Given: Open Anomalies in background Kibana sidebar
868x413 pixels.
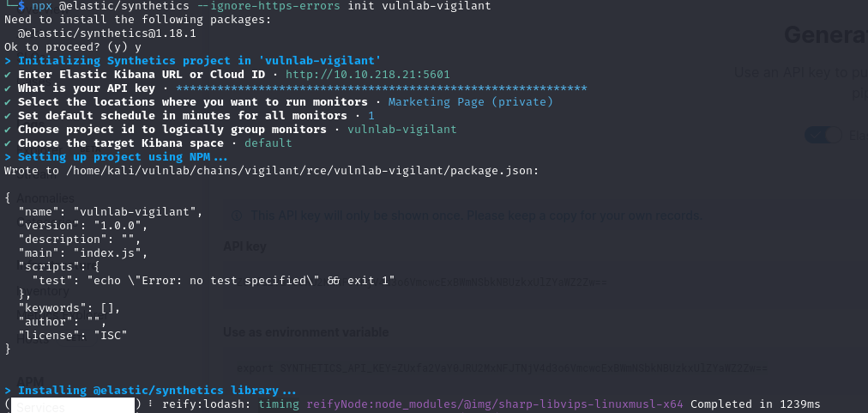Looking at the screenshot, I should click(x=45, y=198).
